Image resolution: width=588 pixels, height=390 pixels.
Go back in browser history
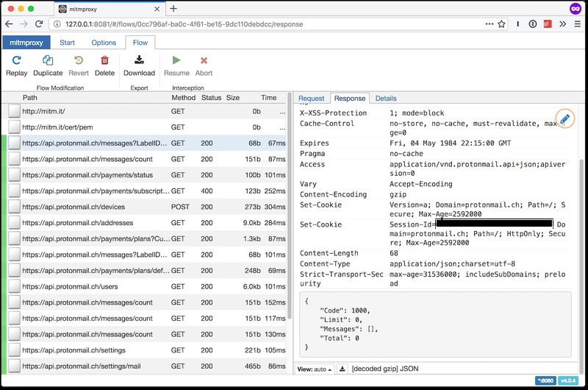9,24
